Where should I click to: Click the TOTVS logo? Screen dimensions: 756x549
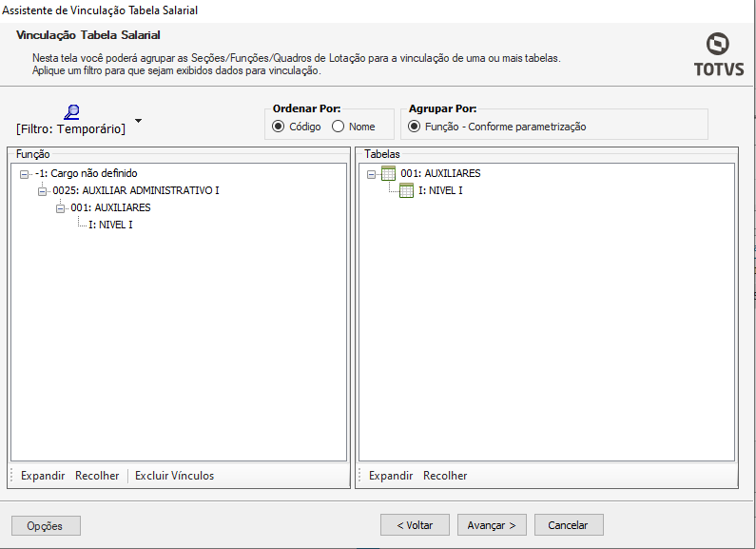(718, 55)
